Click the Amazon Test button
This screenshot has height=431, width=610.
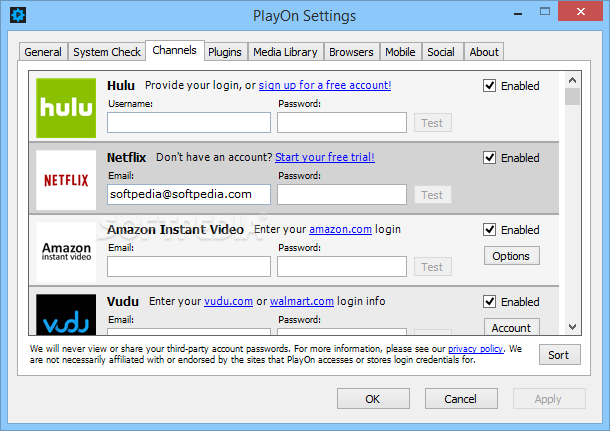tap(433, 267)
